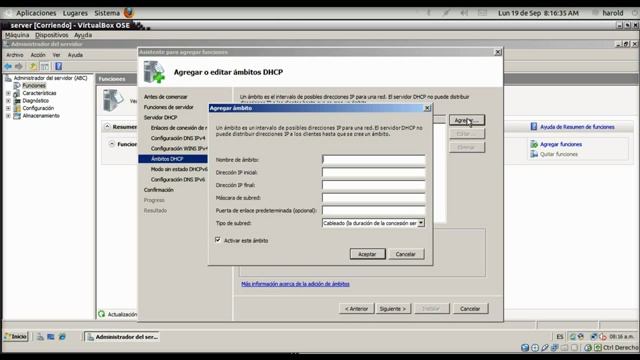Click the Agregar funciones icon at right
The image size is (640, 360).
tap(534, 144)
